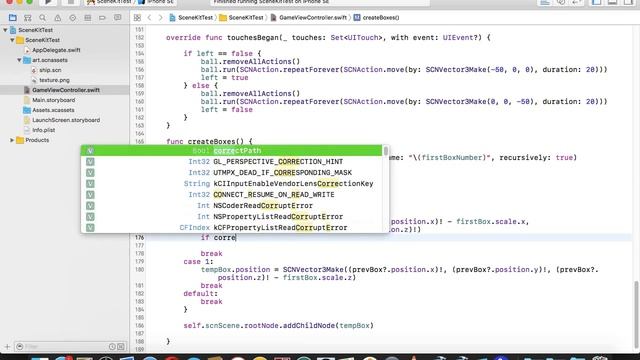
Task: Go forward in editor history
Action: coord(160,18)
